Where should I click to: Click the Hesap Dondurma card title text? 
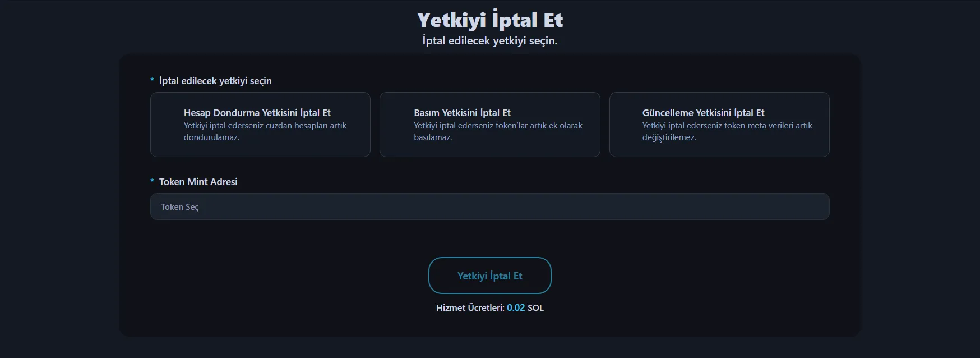257,113
